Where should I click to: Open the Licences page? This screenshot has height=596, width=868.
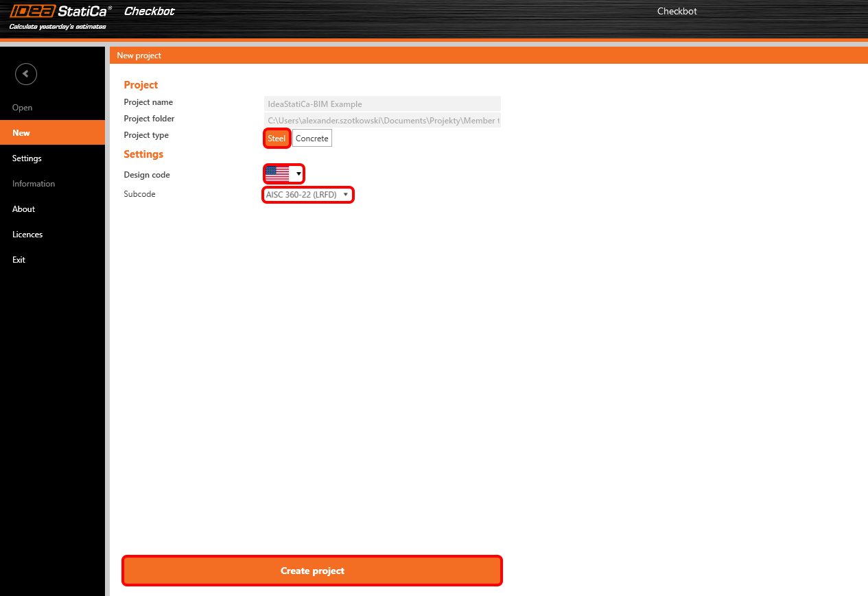[x=27, y=234]
